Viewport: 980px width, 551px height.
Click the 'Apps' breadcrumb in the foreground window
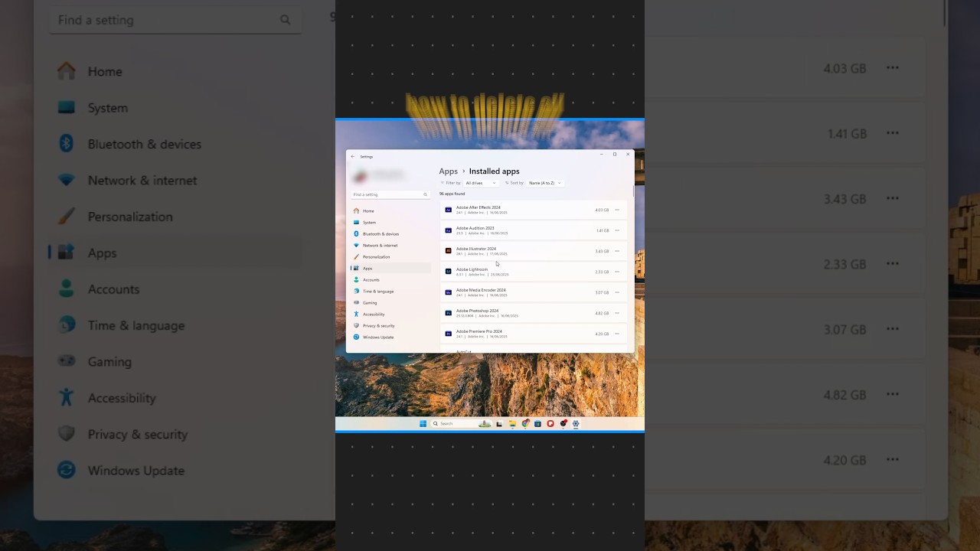coord(448,171)
